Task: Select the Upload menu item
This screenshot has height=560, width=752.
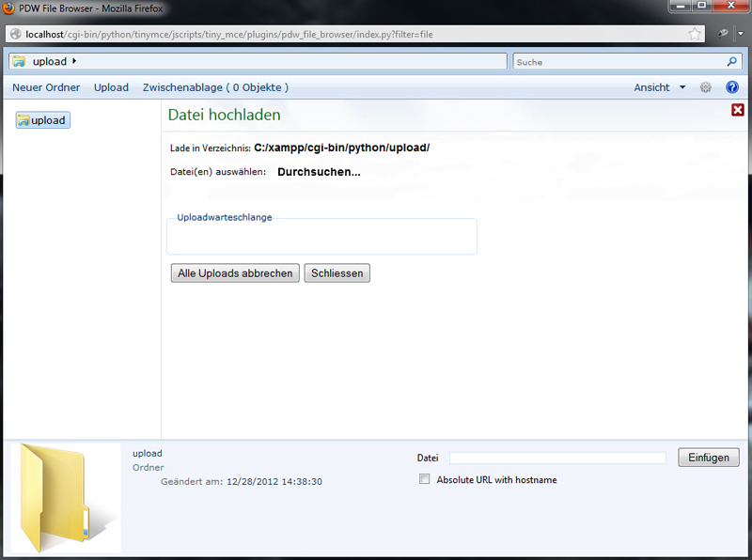Action: point(111,87)
